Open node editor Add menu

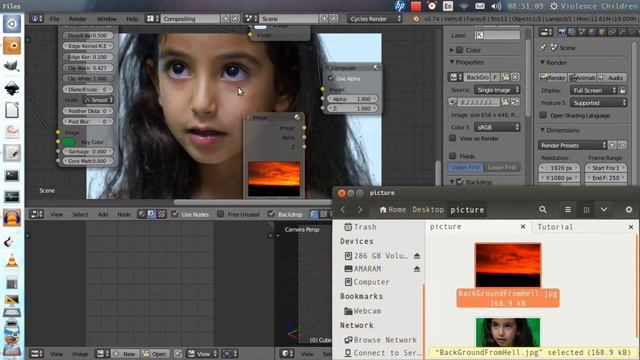[x=102, y=214]
